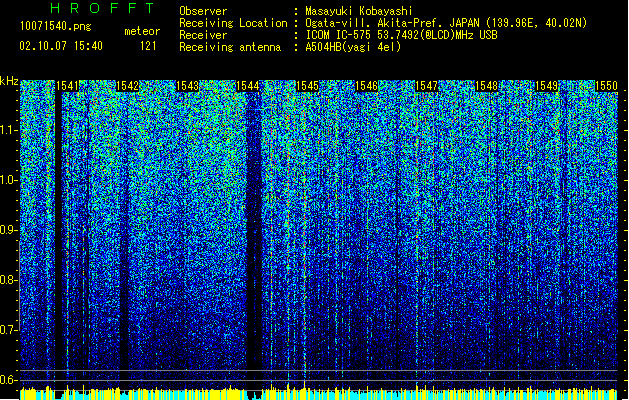Click the Receiving Location label
The image size is (629, 400).
[x=233, y=23]
